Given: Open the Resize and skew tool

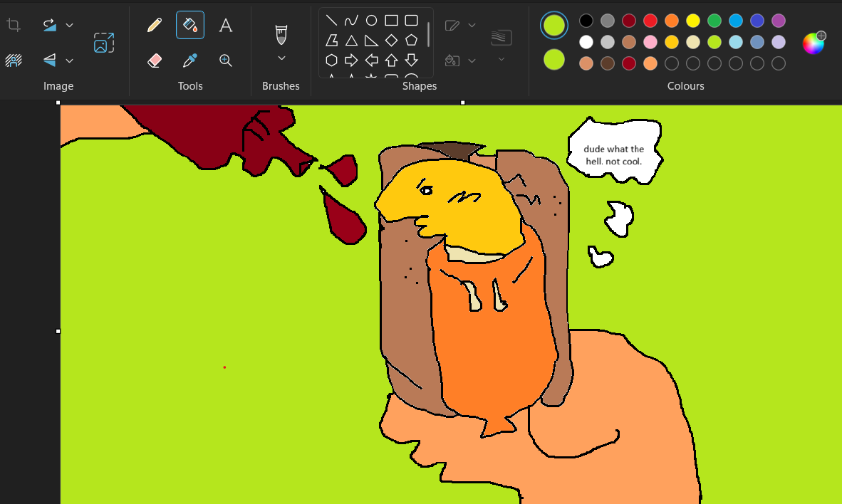Looking at the screenshot, I should click(103, 43).
